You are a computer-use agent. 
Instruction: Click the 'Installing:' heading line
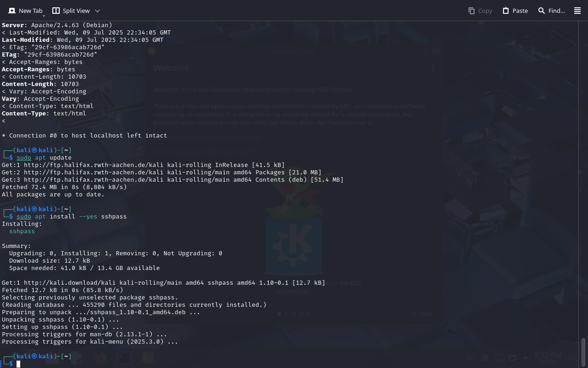(x=22, y=224)
